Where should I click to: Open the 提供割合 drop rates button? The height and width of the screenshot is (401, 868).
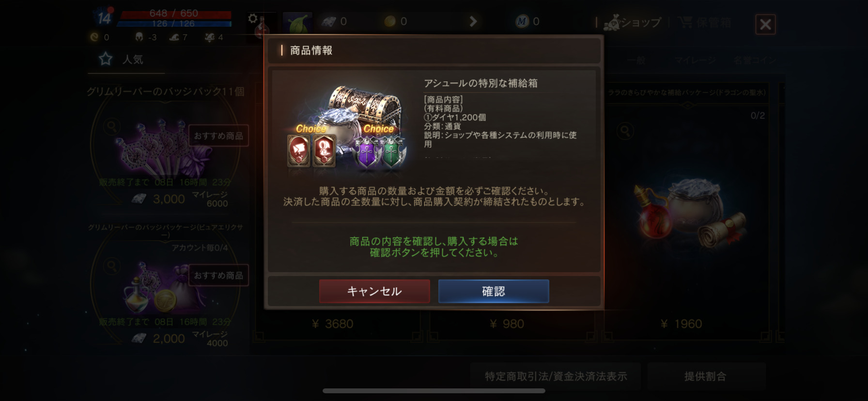point(706,376)
